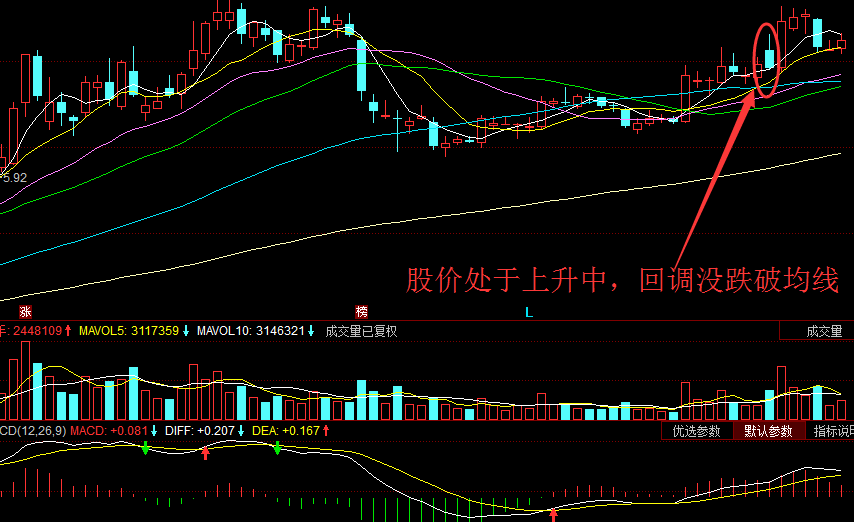
Task: Click the red 涨 marker icon
Action: [26, 312]
